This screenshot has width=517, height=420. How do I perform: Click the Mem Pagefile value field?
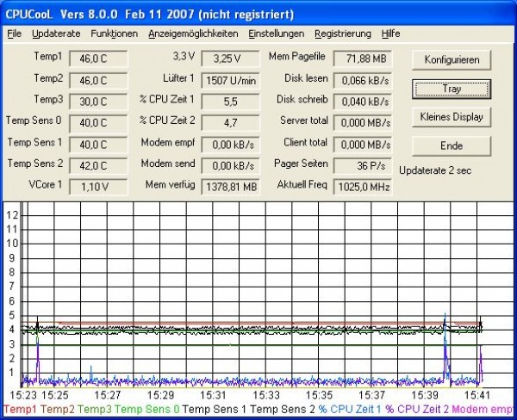[362, 58]
